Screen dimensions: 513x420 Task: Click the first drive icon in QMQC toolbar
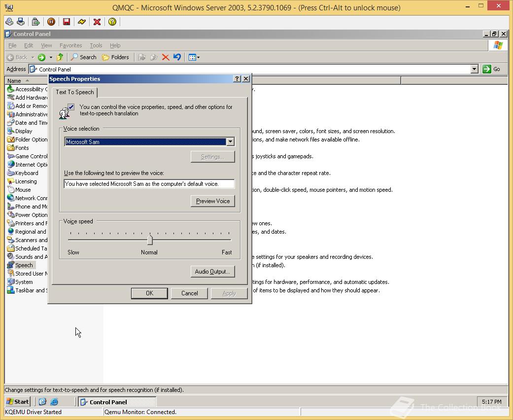pyautogui.click(x=9, y=22)
